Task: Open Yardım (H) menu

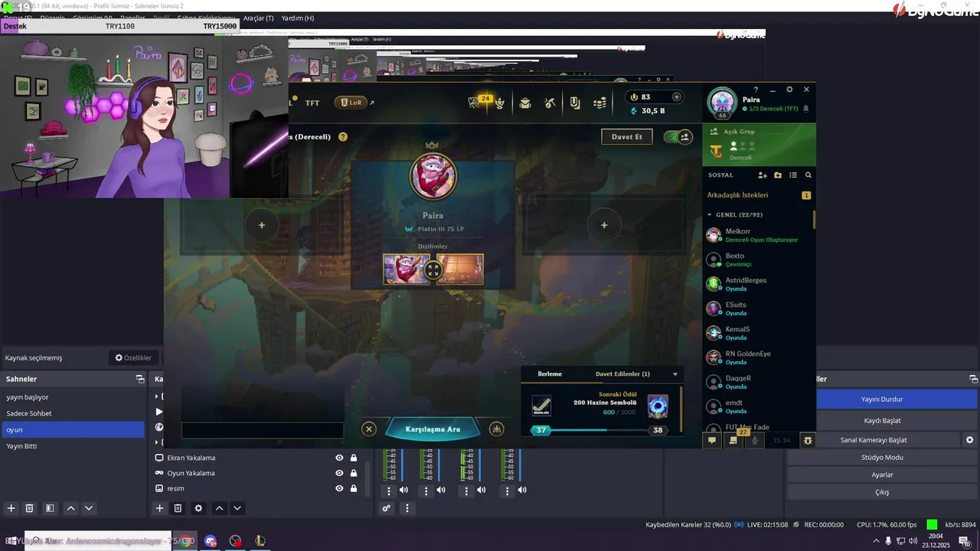Action: (298, 18)
